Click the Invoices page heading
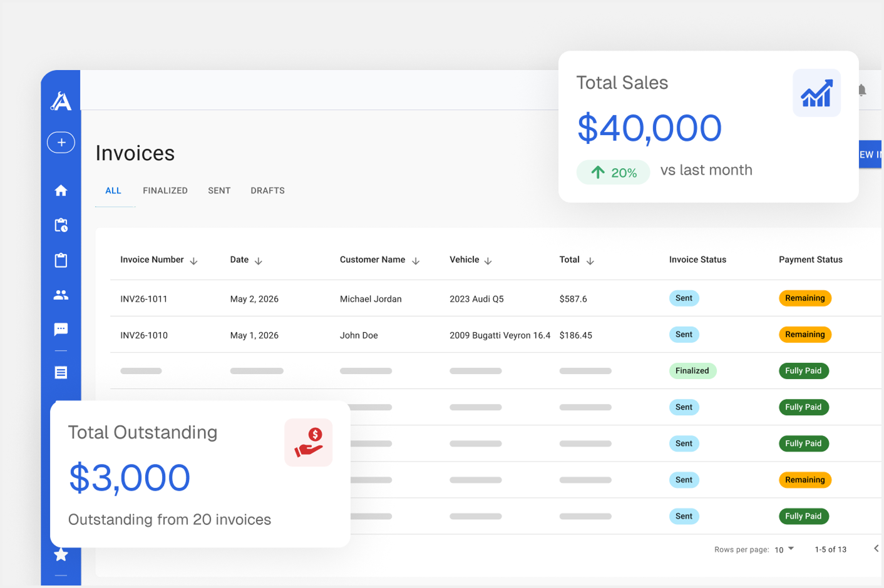Viewport: 884px width, 588px height. coord(135,153)
